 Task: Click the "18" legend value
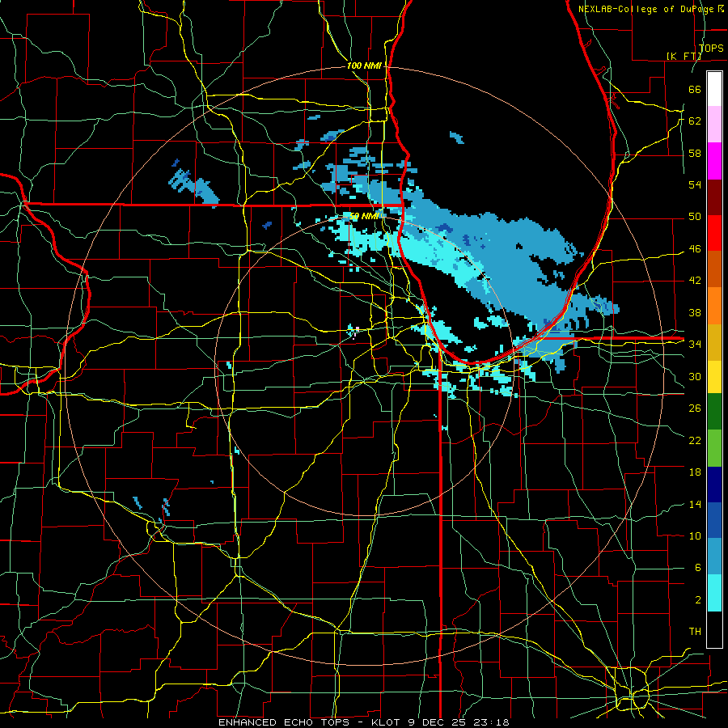point(695,472)
